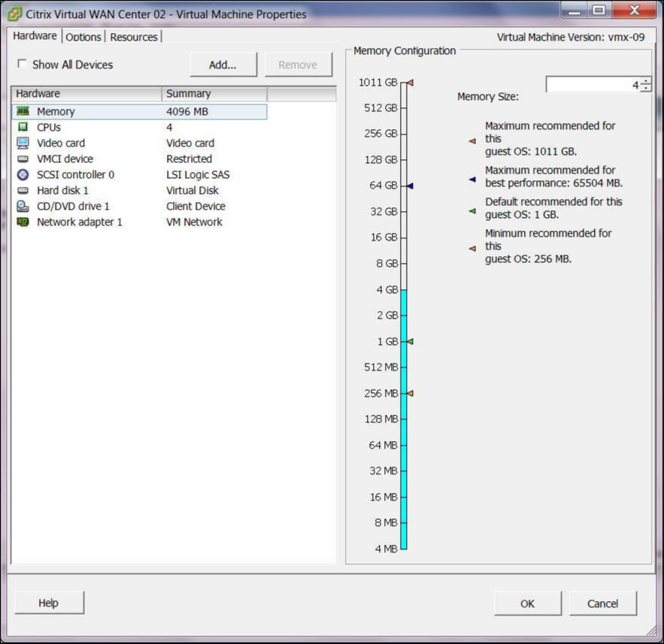Click the Remove button
The height and width of the screenshot is (644, 664).
298,65
